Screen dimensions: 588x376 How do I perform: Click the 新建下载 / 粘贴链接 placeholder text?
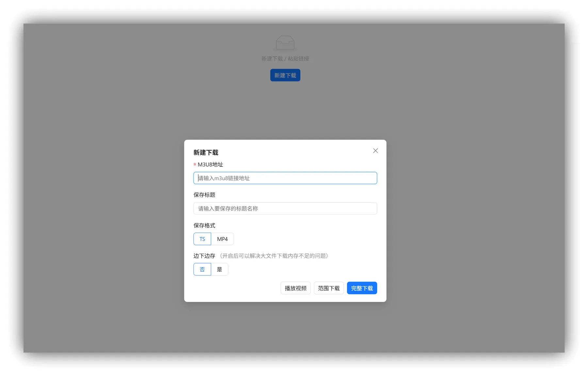tap(285, 59)
